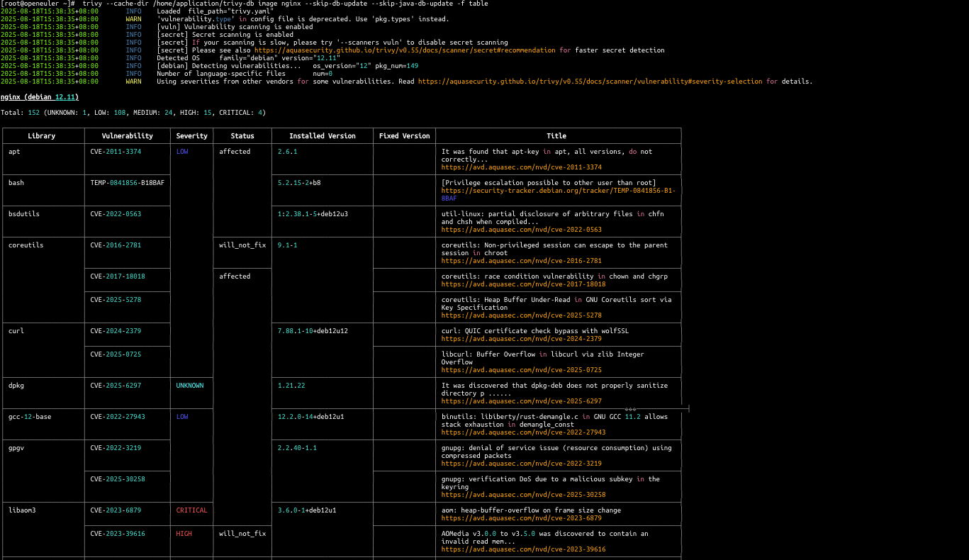
Task: Open the cve-2016-2781 coreutils advisory link
Action: (521, 261)
